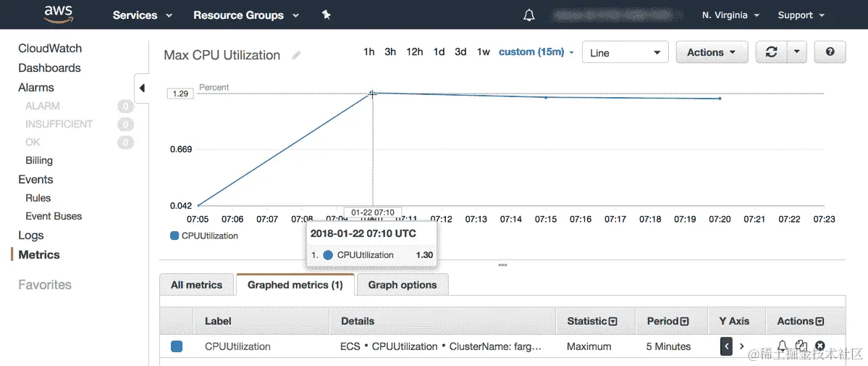Screen dimensions: 868x366
Task: Open the AWS home logo
Action: coord(59,14)
